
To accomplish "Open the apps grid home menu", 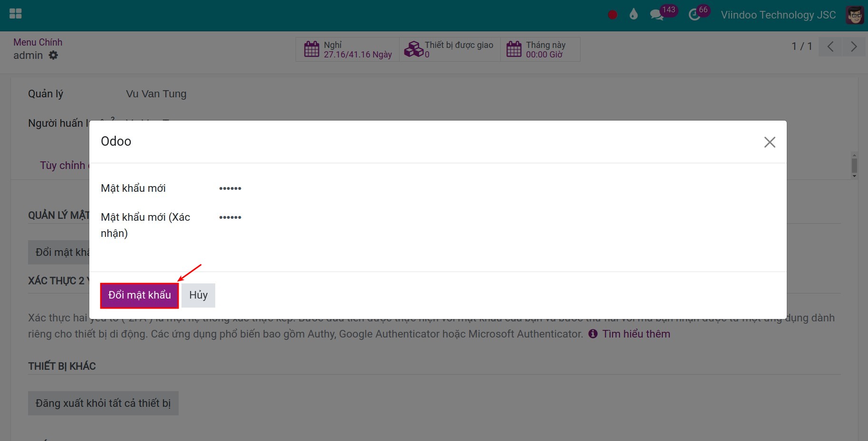I will [x=16, y=14].
